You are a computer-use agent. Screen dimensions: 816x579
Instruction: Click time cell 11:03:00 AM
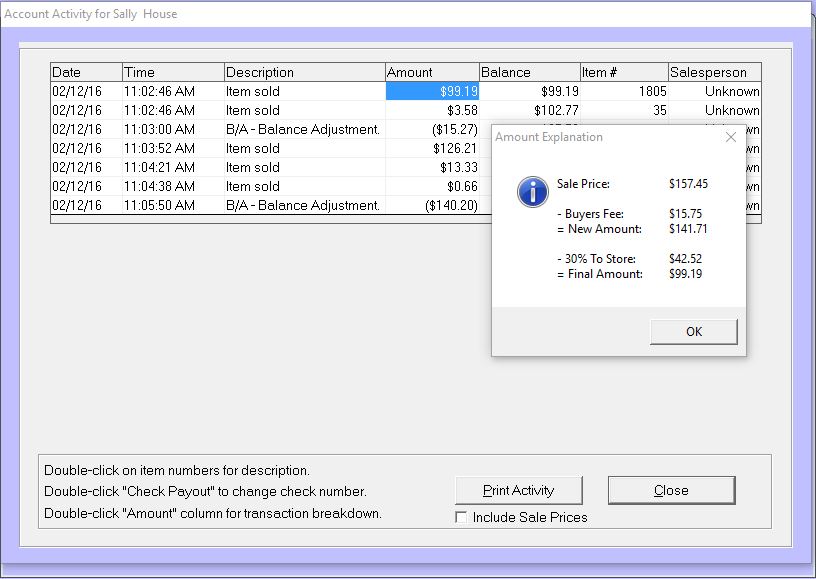[173, 130]
